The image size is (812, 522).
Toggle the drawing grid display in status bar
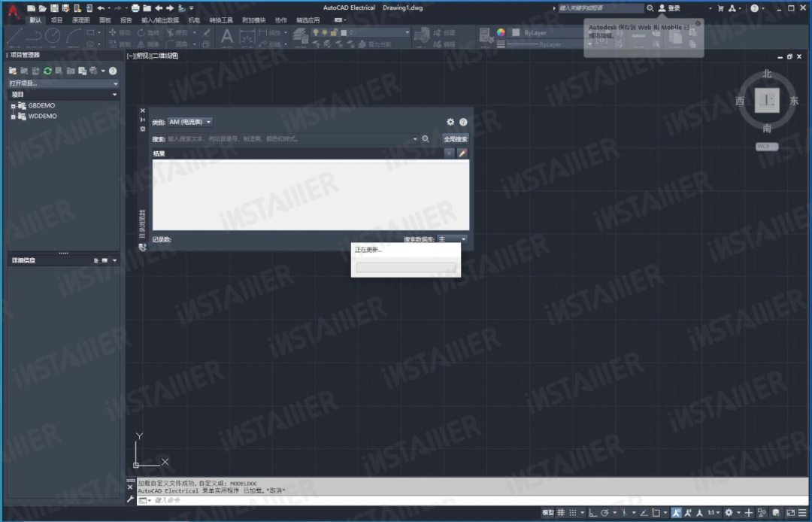(x=562, y=513)
